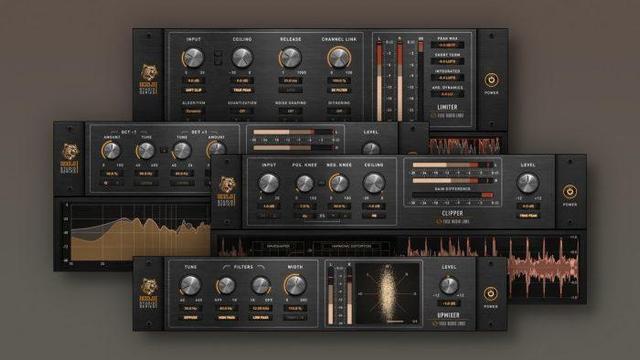Viewport: 640px width, 360px height.
Task: Open the Noise Shaping dropdown on Limiter
Action: (x=291, y=111)
